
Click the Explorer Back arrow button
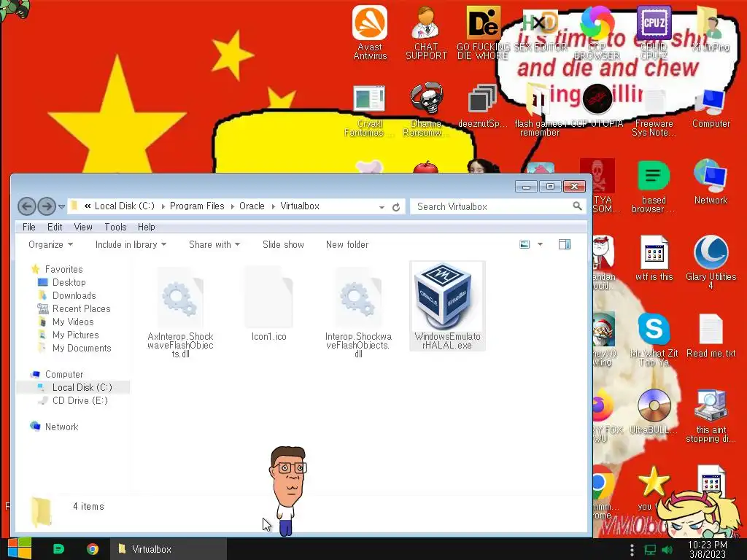click(27, 206)
